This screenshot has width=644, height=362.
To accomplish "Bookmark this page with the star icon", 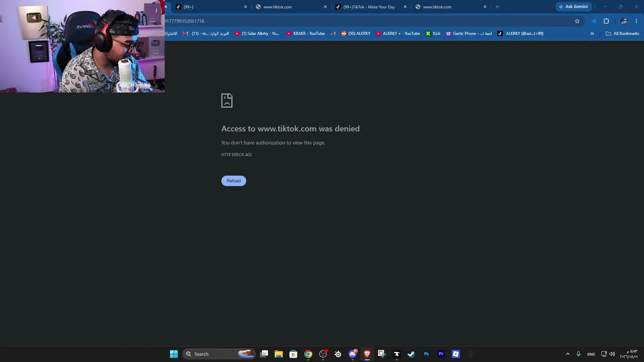I will click(577, 21).
